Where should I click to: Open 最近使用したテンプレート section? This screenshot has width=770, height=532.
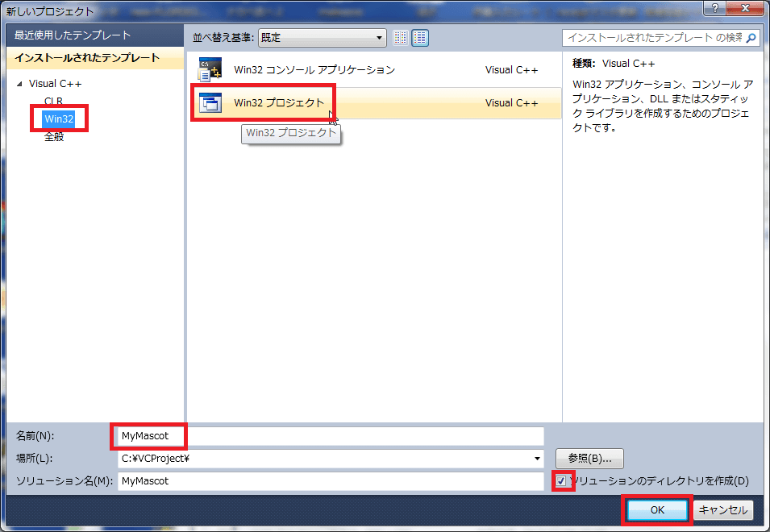pyautogui.click(x=95, y=35)
